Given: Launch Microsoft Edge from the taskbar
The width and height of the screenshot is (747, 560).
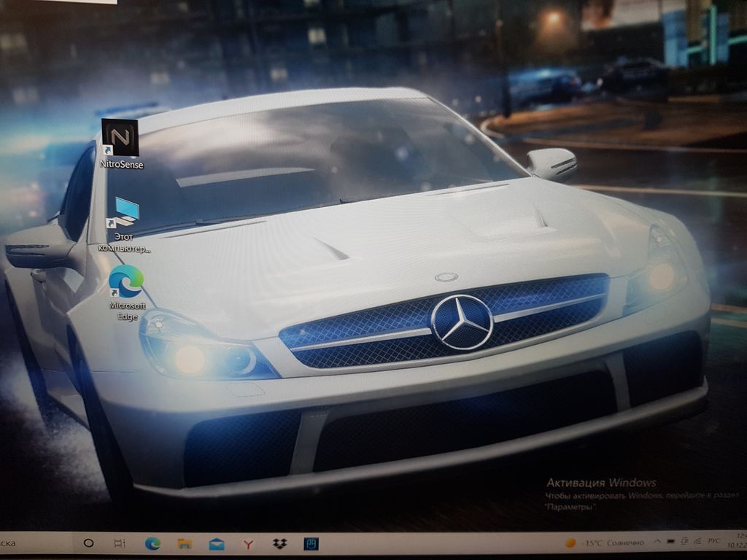Looking at the screenshot, I should [152, 543].
